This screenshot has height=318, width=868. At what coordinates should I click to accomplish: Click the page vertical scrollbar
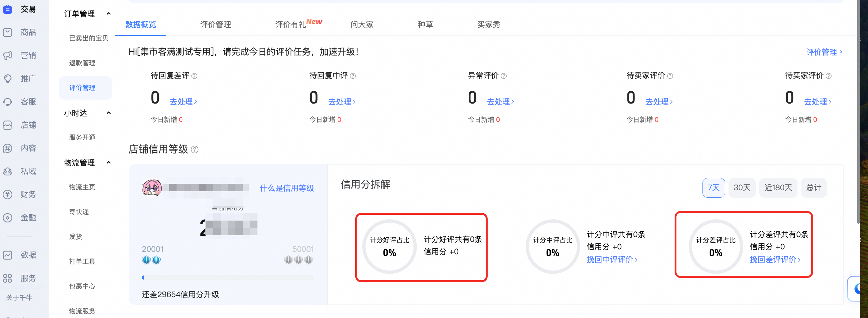tap(858, 111)
